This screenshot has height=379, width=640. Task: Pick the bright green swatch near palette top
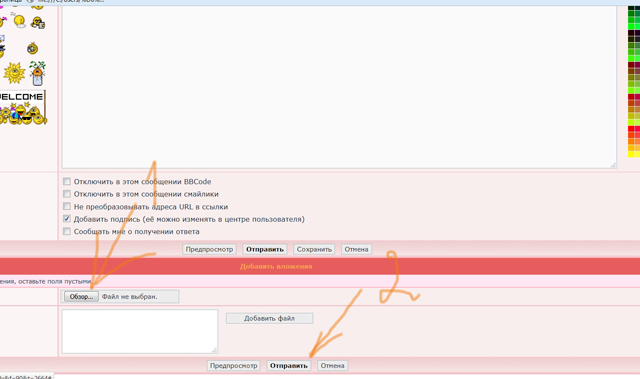click(x=631, y=27)
